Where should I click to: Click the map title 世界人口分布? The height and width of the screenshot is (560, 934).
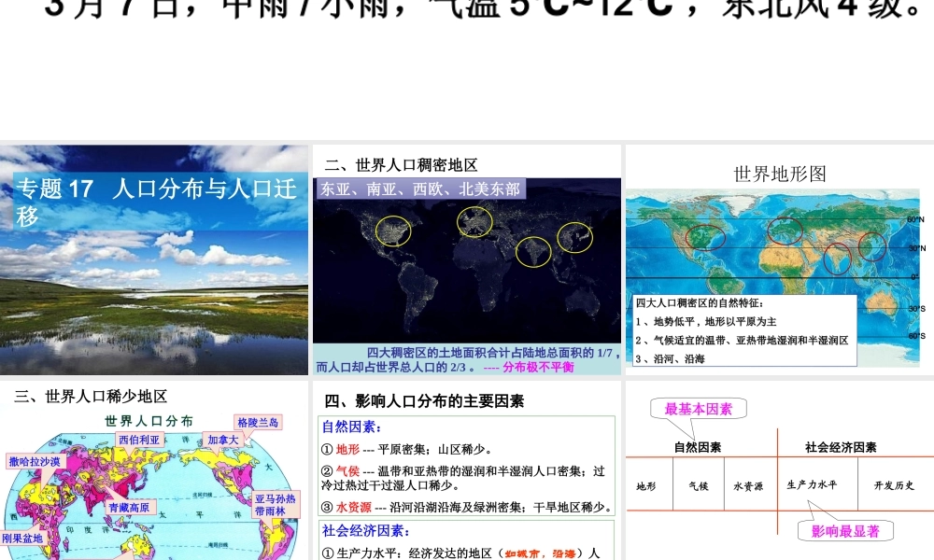[x=149, y=421]
